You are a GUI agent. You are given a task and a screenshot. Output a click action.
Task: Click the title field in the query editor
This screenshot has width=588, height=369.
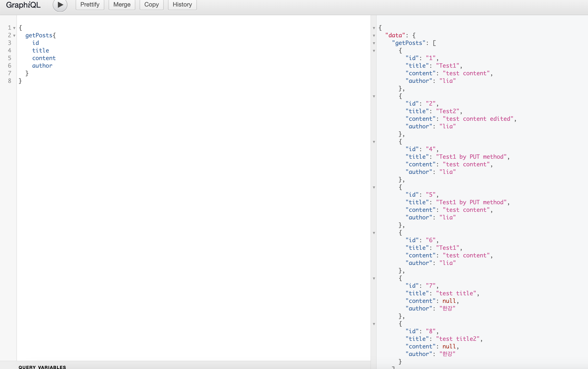(41, 51)
